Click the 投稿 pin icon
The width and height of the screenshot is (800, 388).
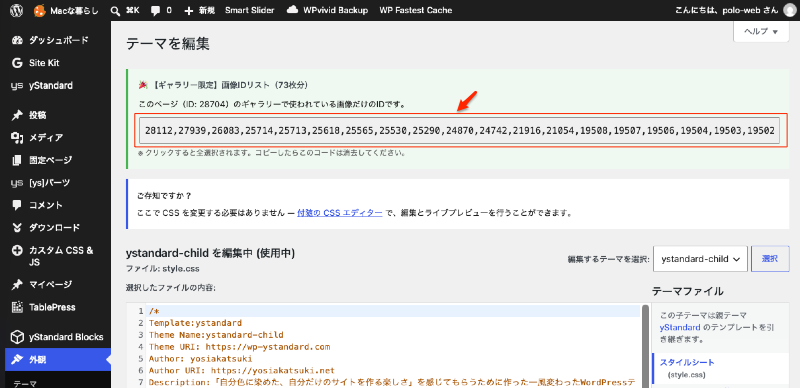[17, 115]
